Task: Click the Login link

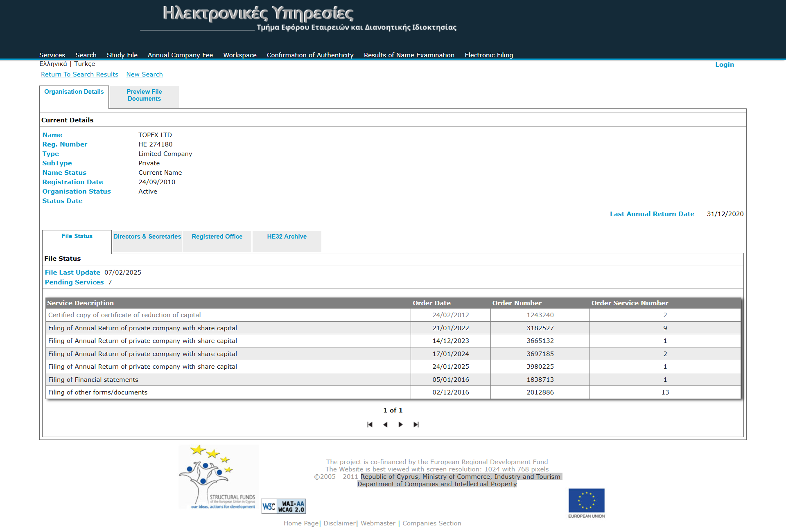Action: (x=725, y=65)
